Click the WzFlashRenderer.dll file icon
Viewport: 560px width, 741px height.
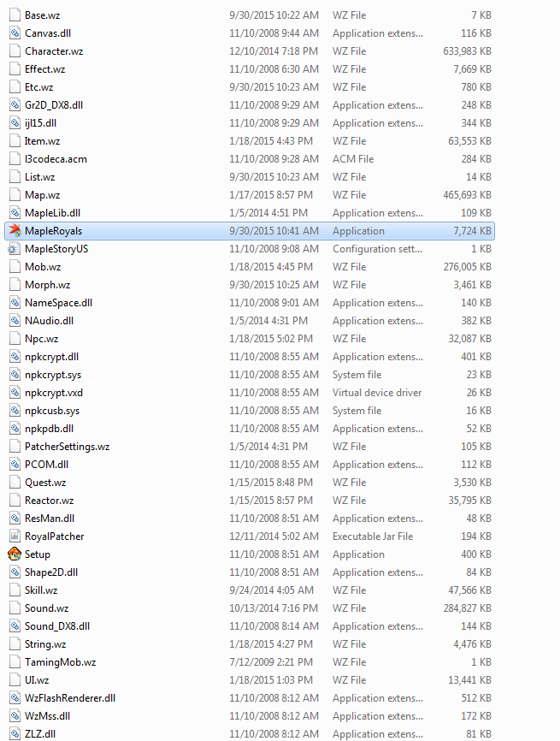15,697
